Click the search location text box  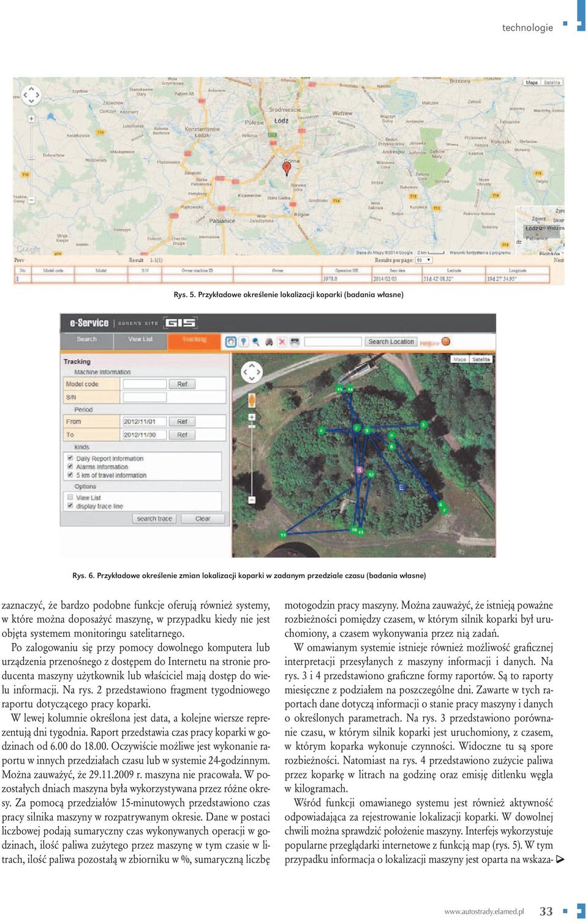point(333,341)
